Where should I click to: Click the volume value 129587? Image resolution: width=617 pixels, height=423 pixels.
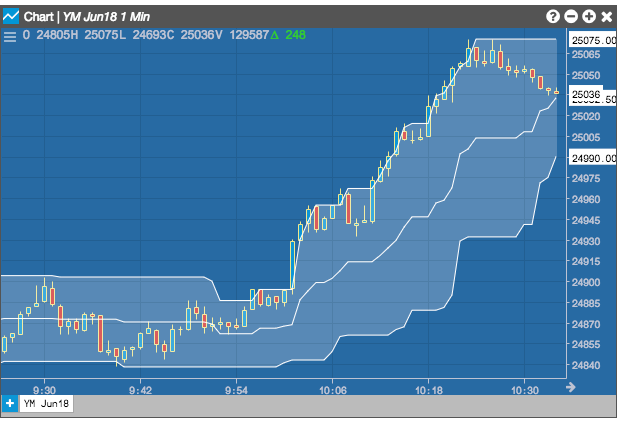[249, 35]
